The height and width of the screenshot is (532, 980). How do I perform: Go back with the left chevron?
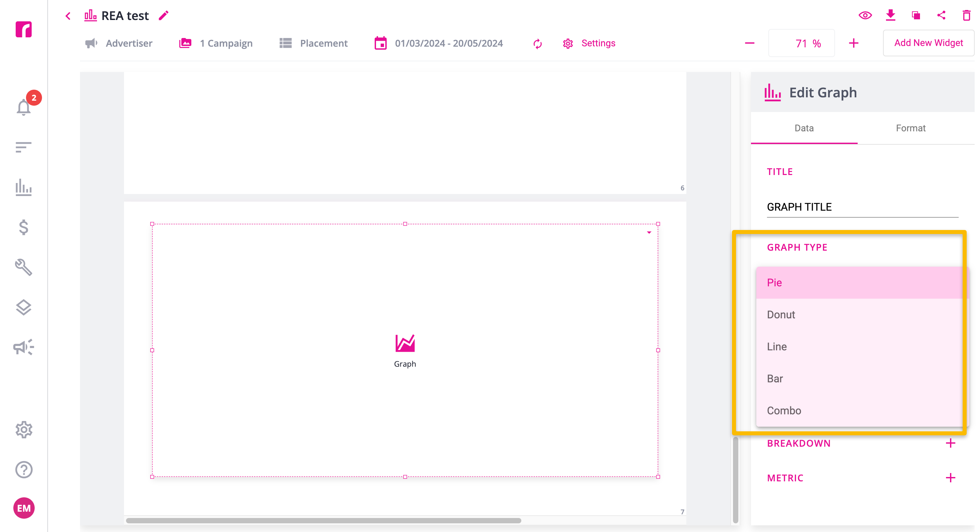pyautogui.click(x=68, y=16)
